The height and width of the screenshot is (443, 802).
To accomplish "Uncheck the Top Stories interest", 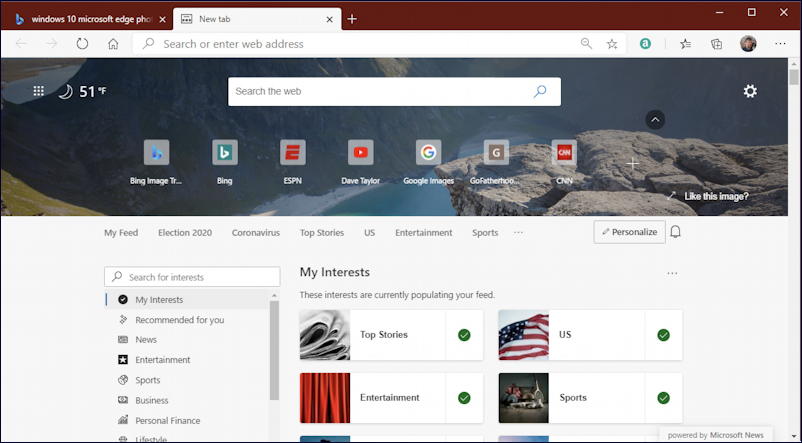I will (464, 335).
